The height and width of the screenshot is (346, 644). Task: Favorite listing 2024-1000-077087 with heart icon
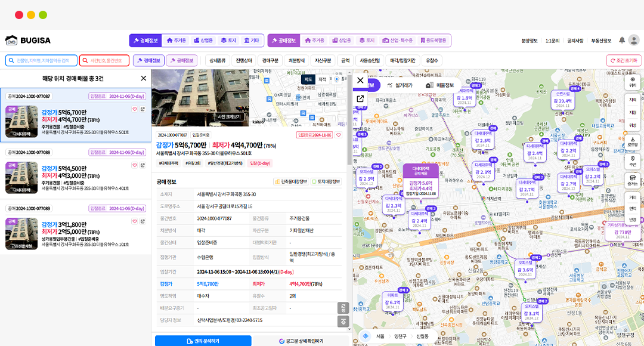pyautogui.click(x=135, y=109)
